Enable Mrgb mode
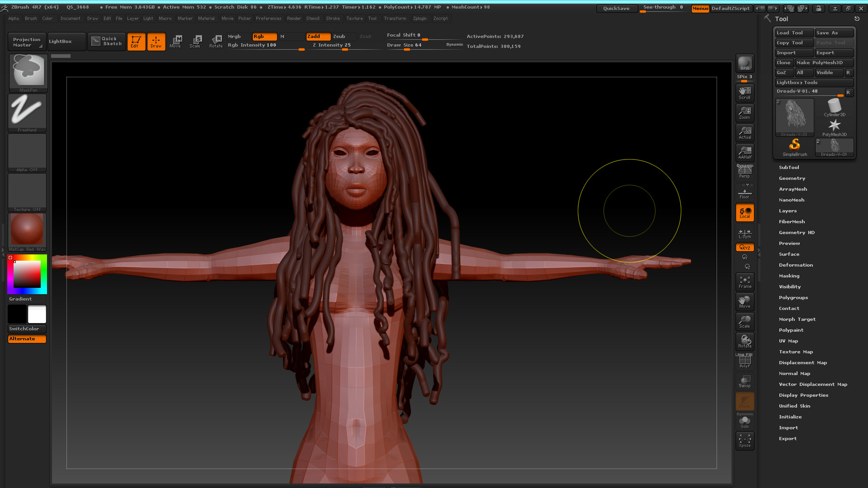 pyautogui.click(x=238, y=37)
